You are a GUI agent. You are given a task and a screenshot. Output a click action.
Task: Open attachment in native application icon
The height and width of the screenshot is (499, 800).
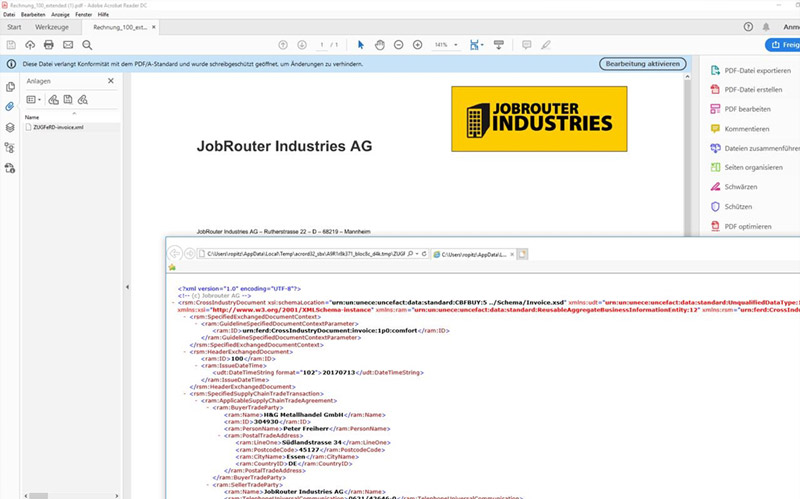click(x=54, y=99)
